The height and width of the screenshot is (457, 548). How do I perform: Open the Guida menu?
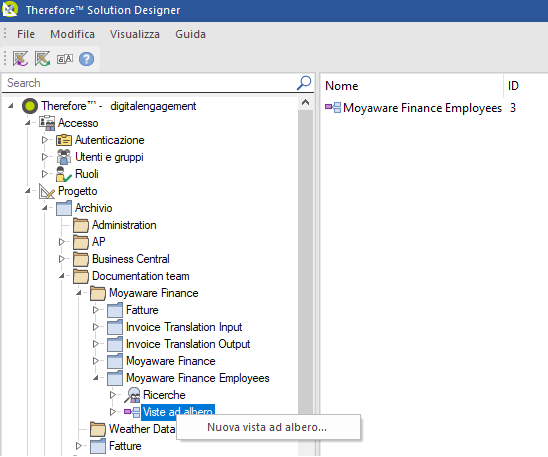[190, 34]
